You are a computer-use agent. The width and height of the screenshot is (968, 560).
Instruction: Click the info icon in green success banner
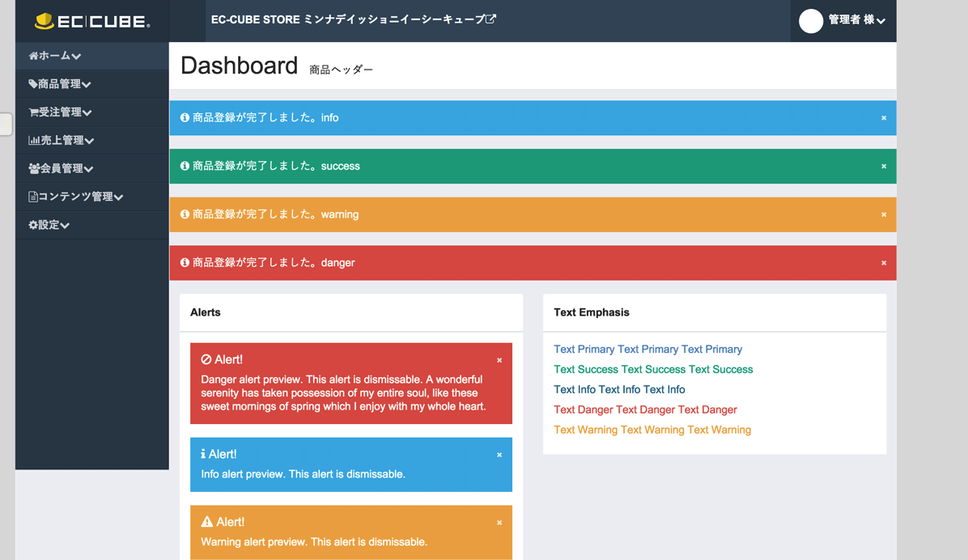(185, 166)
